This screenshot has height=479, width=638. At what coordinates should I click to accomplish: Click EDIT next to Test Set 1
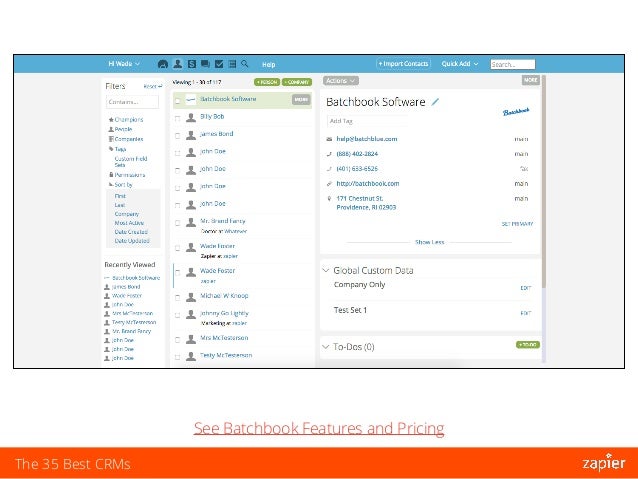(526, 313)
